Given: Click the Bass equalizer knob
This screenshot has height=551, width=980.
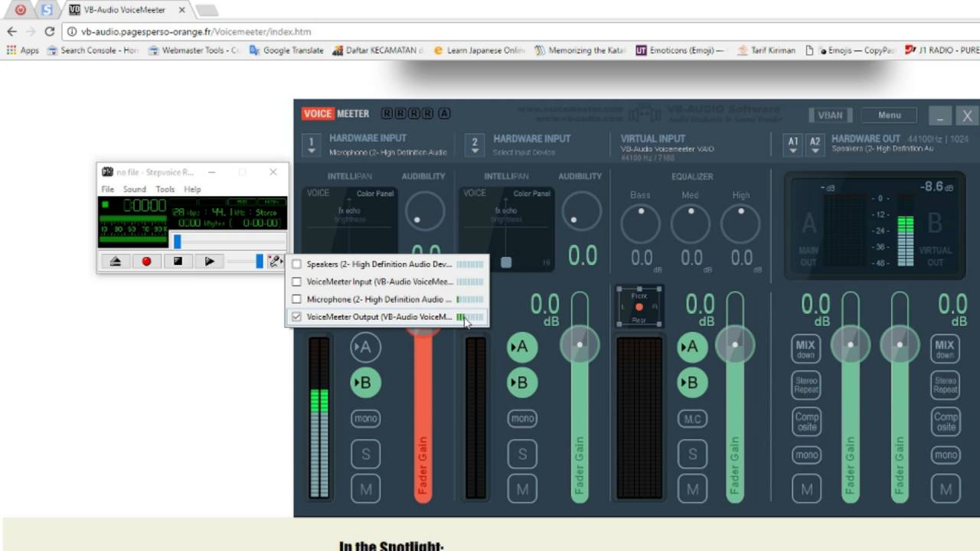Looking at the screenshot, I should click(640, 224).
